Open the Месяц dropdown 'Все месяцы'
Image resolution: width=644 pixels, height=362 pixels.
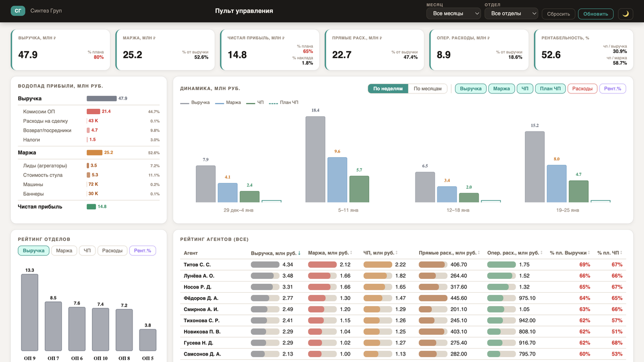pyautogui.click(x=453, y=13)
